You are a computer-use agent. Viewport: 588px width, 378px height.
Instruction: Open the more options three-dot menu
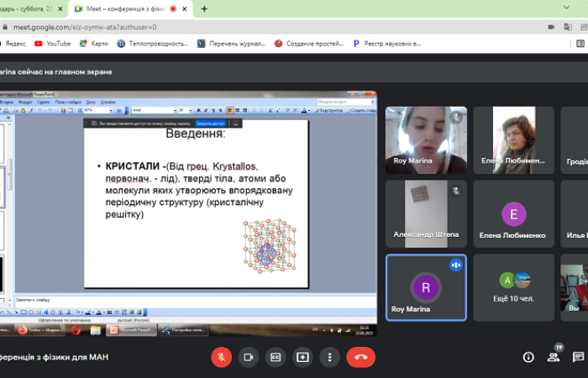pos(329,357)
